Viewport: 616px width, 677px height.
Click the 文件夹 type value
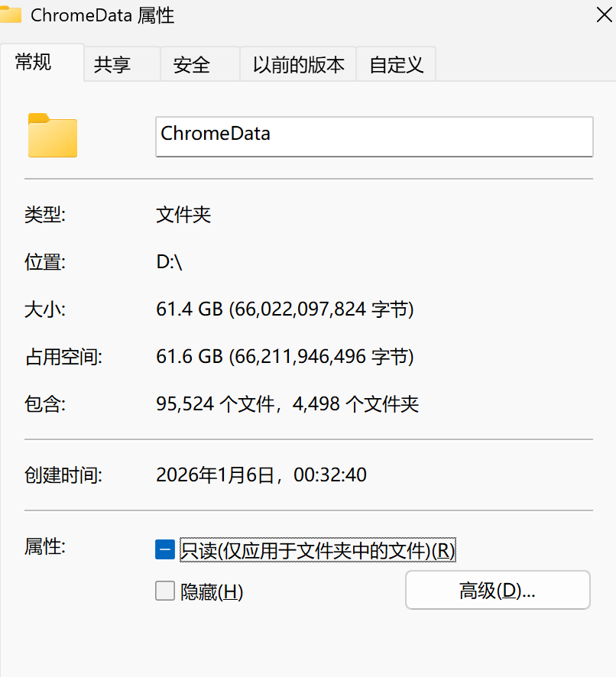(x=183, y=215)
